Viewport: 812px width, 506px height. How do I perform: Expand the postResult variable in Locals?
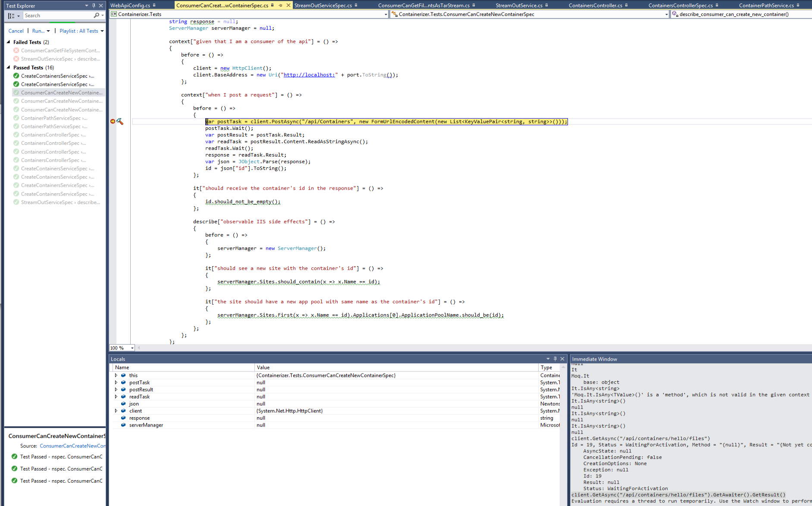pyautogui.click(x=116, y=390)
